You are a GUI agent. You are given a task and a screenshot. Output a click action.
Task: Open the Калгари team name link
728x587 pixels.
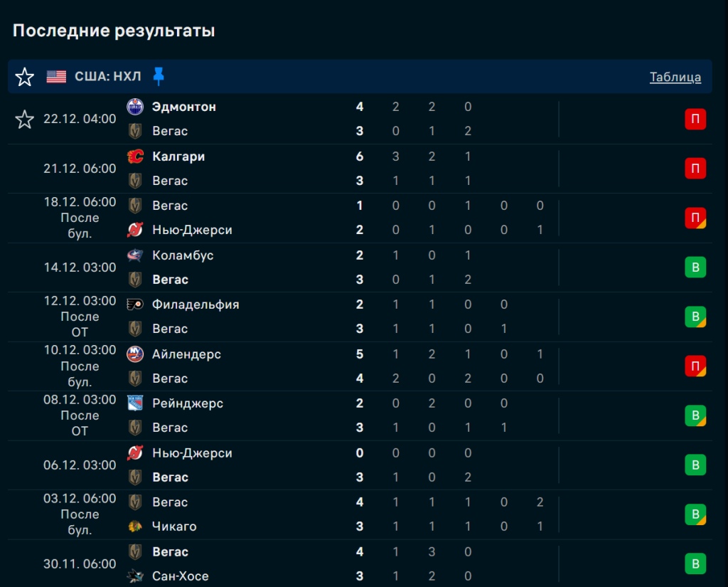[x=178, y=157]
